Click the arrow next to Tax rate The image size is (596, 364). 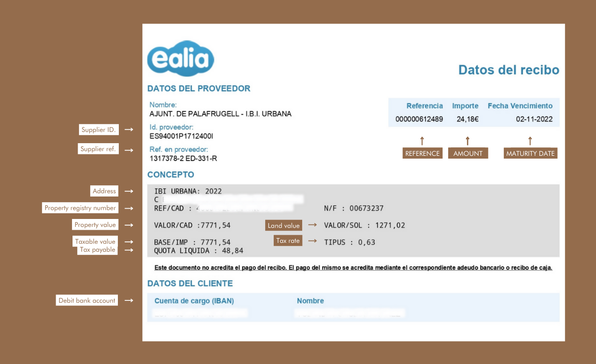pos(313,241)
